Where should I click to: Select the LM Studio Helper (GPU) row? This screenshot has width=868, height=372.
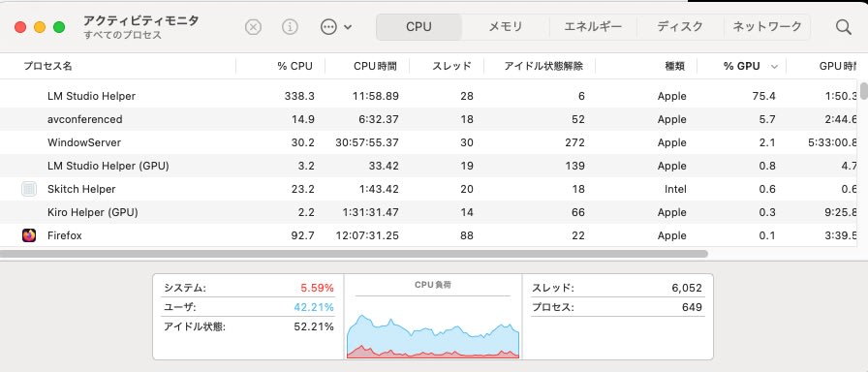point(429,166)
